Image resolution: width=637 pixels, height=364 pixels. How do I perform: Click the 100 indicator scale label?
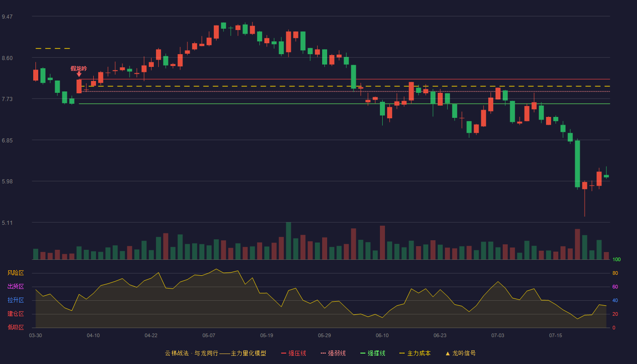[617, 260]
